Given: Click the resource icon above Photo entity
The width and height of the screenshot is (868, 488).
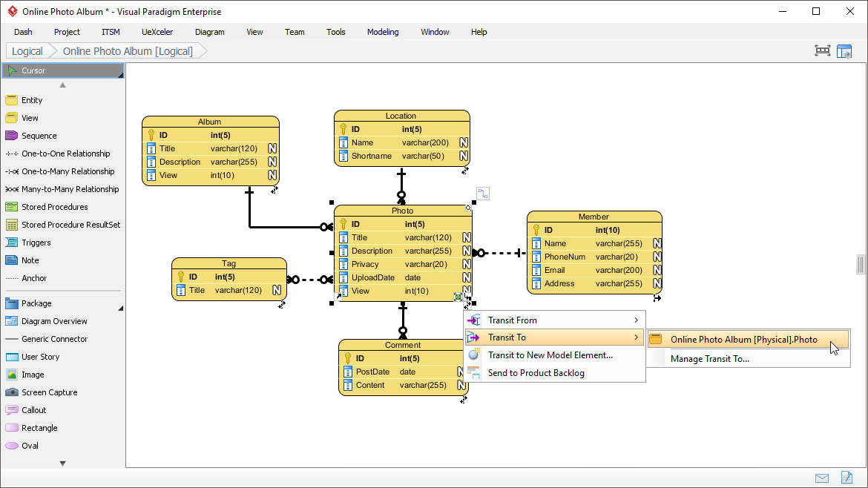Looking at the screenshot, I should [x=483, y=194].
